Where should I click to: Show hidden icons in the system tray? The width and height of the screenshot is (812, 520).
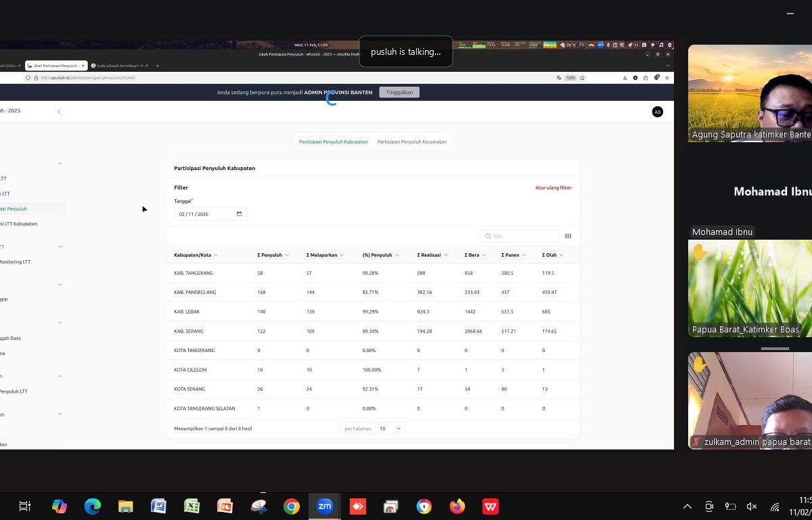click(x=687, y=506)
